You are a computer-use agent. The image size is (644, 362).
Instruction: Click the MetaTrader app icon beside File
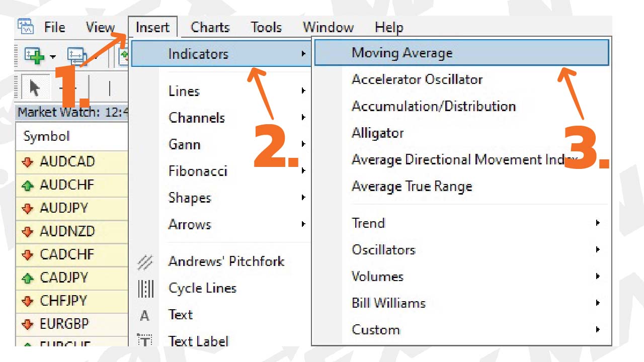click(25, 26)
